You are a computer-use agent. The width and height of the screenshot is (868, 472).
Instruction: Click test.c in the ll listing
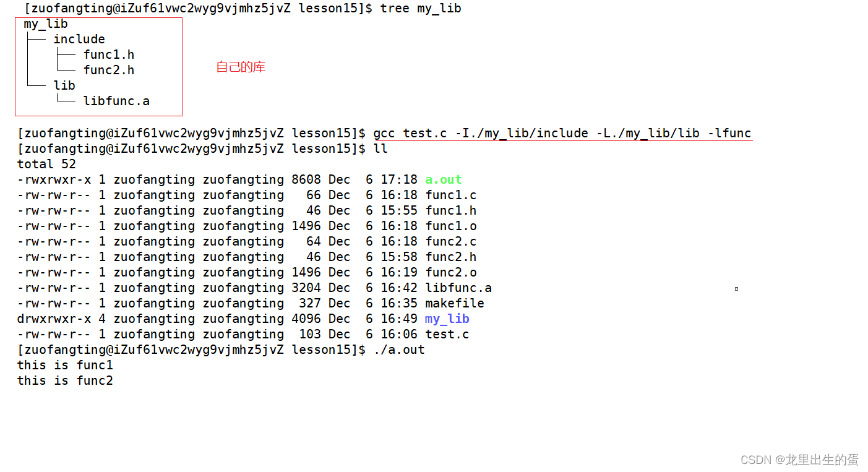[x=447, y=335]
